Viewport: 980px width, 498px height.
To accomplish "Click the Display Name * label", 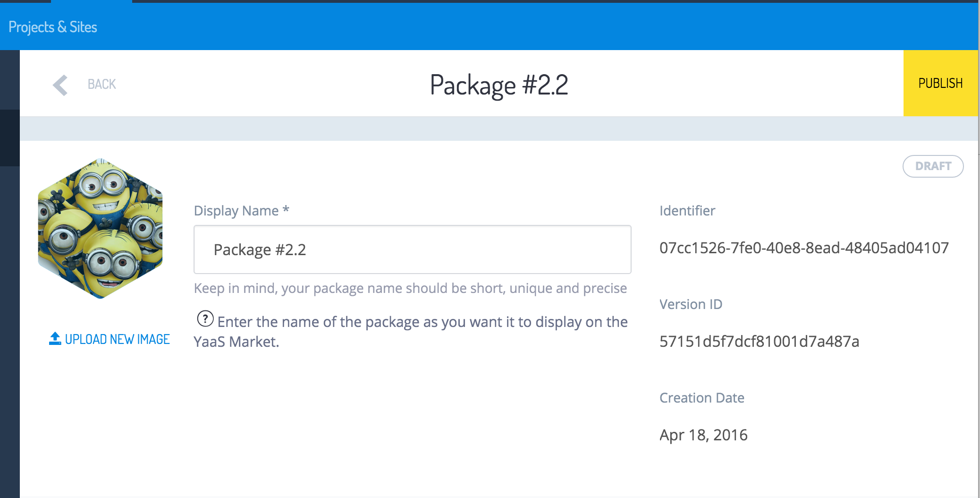I will point(241,211).
